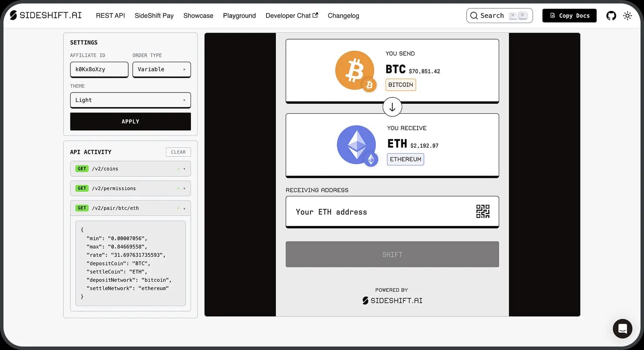This screenshot has height=350, width=644.
Task: Click the min value 0.00007056
Action: [x=128, y=238]
